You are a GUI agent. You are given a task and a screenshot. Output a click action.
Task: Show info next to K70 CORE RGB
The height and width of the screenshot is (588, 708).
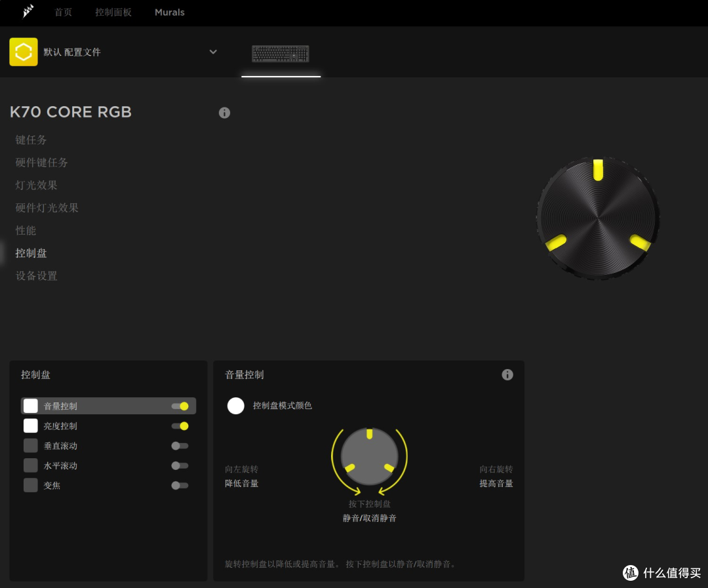coord(224,113)
